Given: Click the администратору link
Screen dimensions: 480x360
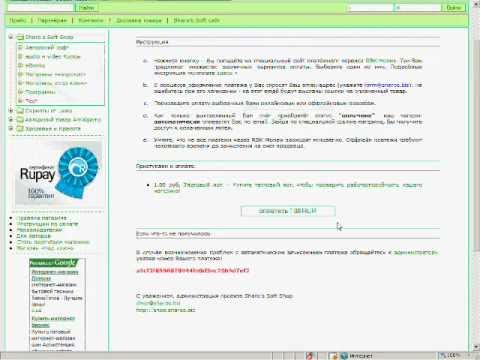Looking at the screenshot, I should (415, 252).
